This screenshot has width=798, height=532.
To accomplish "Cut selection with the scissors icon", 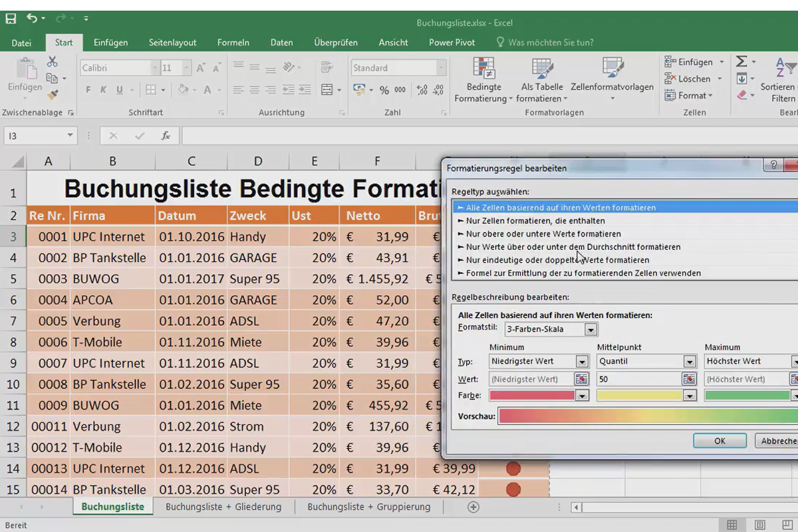I will (x=53, y=62).
